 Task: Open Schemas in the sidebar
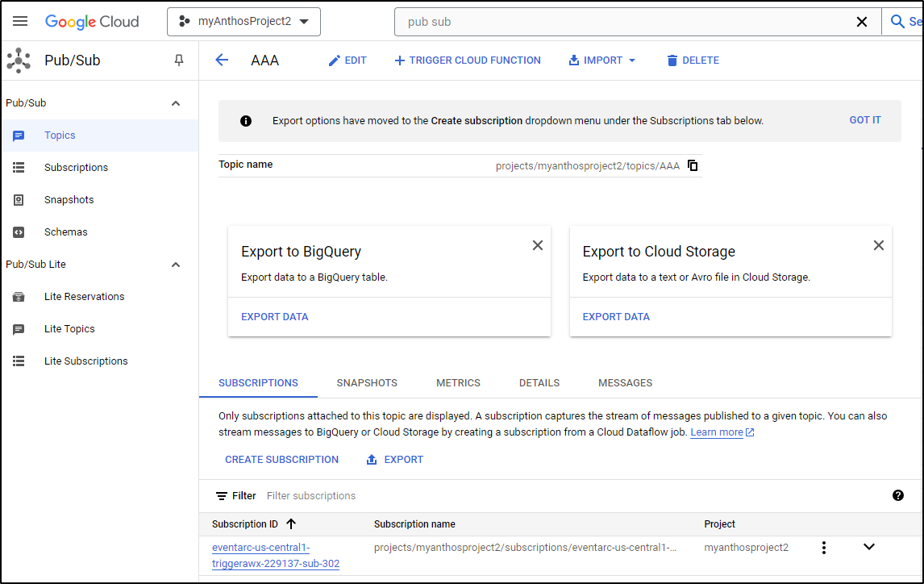[x=99, y=232]
